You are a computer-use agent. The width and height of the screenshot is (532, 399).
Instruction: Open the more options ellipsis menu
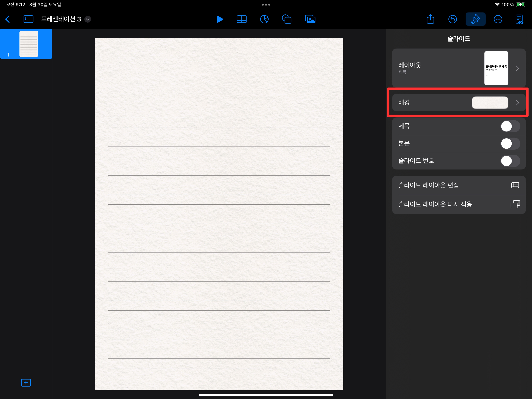coord(498,19)
